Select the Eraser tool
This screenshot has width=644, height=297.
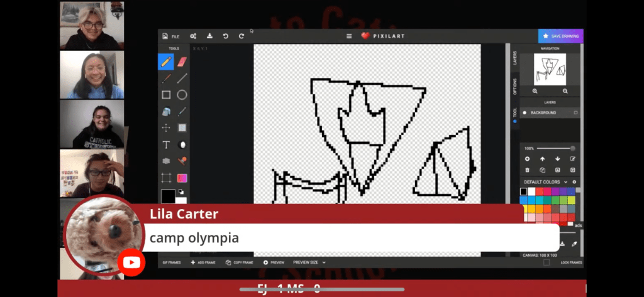click(182, 62)
